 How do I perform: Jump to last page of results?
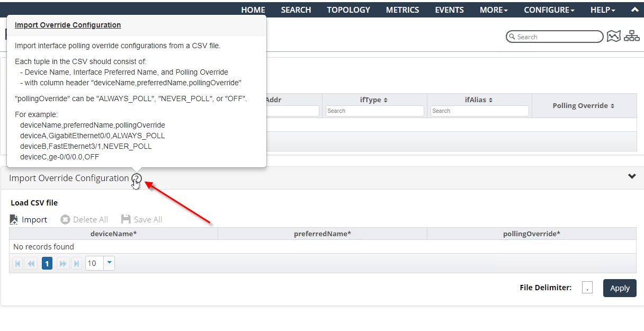click(x=76, y=263)
